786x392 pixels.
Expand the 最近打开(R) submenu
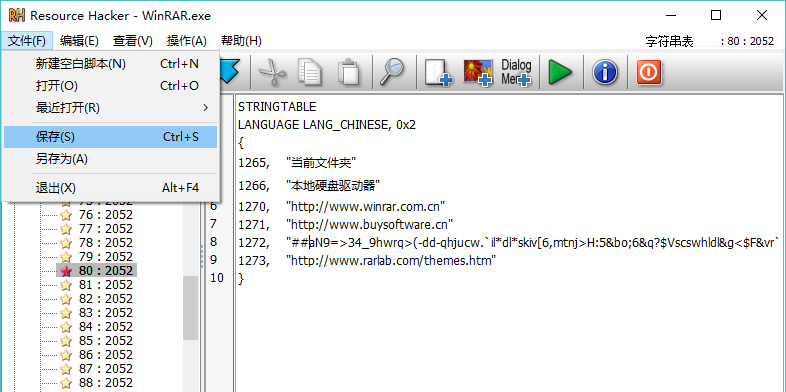[110, 108]
